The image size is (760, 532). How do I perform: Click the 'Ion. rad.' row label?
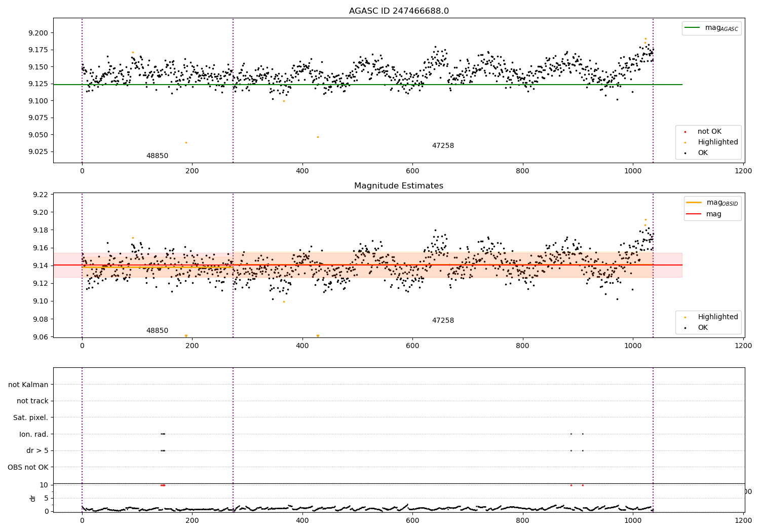click(34, 434)
